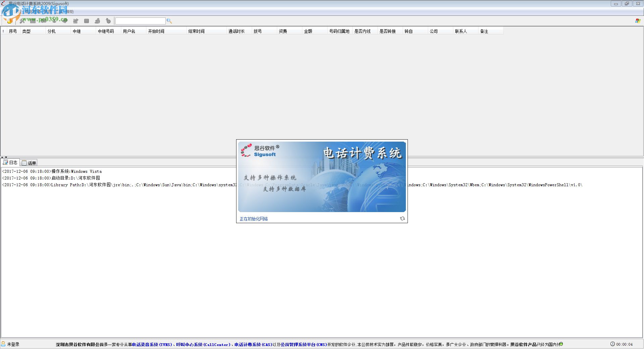This screenshot has height=349, width=644.
Task: Click the yellow padlock lock icon
Action: click(9, 21)
